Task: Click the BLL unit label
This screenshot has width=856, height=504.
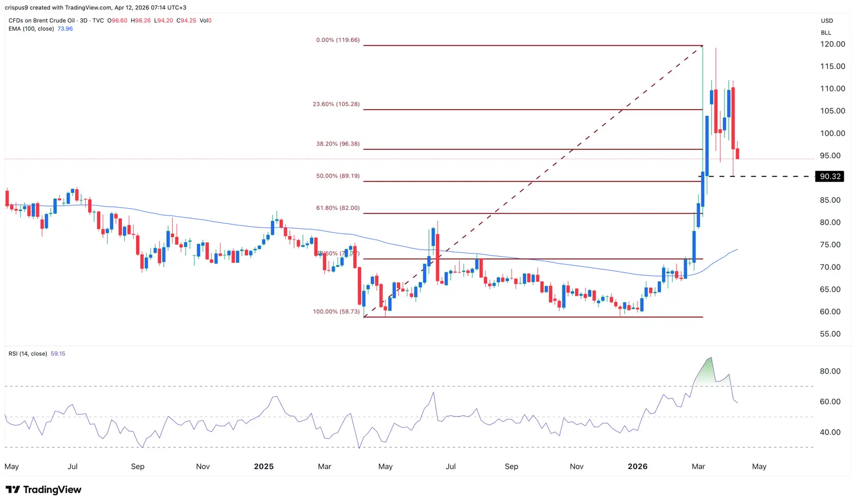Action: coord(826,33)
